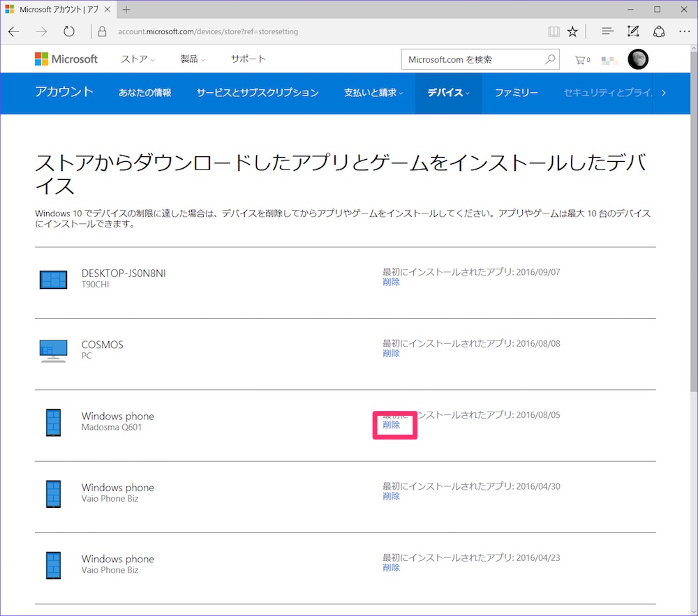Add page to favorites with star icon

pos(572,31)
